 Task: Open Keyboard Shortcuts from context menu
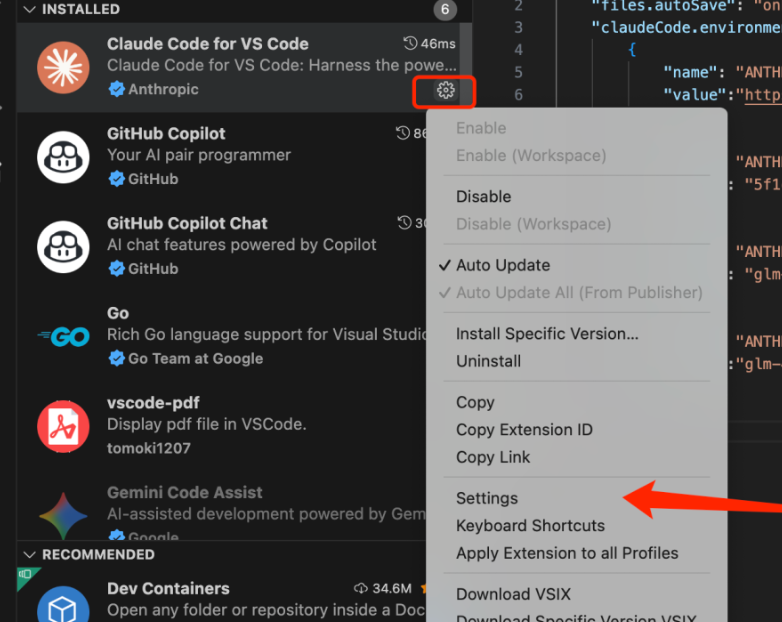tap(530, 525)
